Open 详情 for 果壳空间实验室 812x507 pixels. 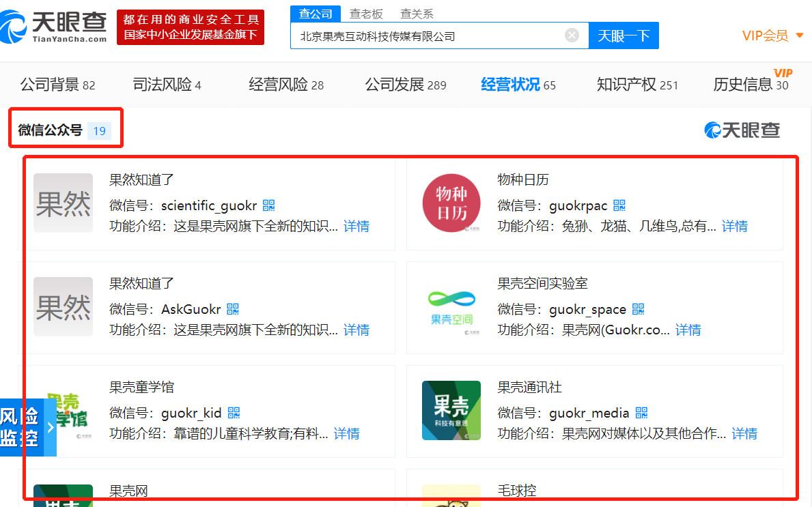[688, 330]
